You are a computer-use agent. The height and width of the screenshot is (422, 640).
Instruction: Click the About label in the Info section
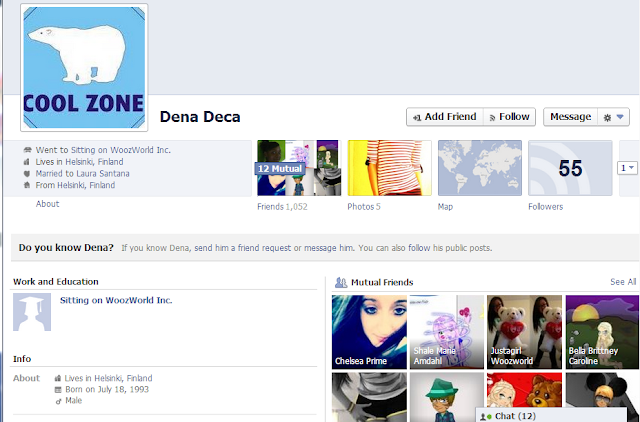click(x=26, y=378)
